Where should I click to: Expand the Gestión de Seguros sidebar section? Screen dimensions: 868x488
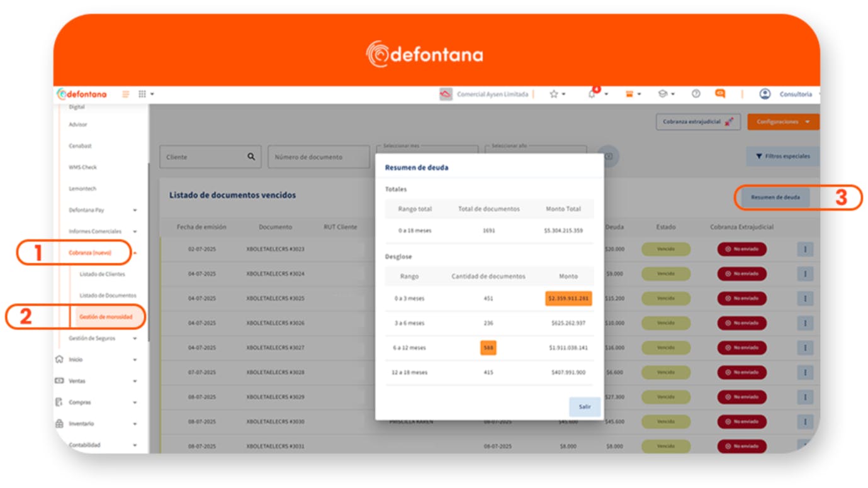click(135, 338)
